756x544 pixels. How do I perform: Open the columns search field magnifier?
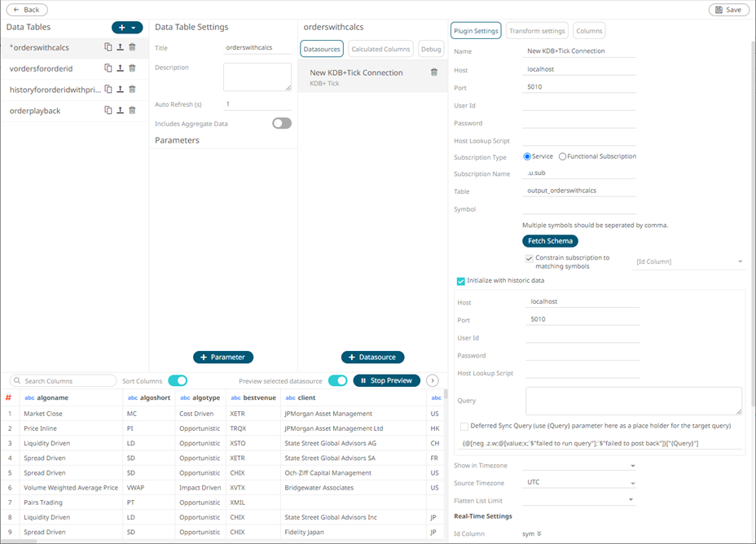pyautogui.click(x=18, y=380)
